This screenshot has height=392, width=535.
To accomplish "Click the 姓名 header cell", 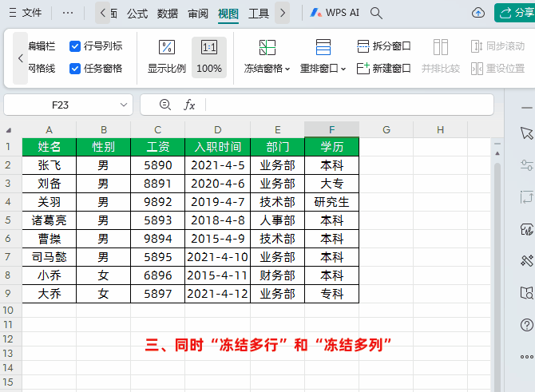I will tap(50, 147).
